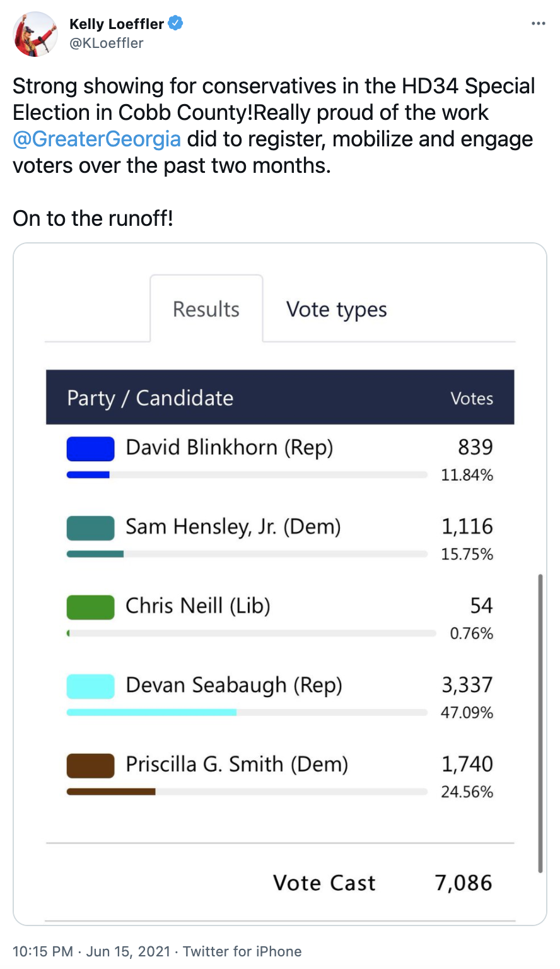Viewport: 560px width, 969px height.
Task: Click the Kelly Loeffler display name
Action: click(x=117, y=24)
